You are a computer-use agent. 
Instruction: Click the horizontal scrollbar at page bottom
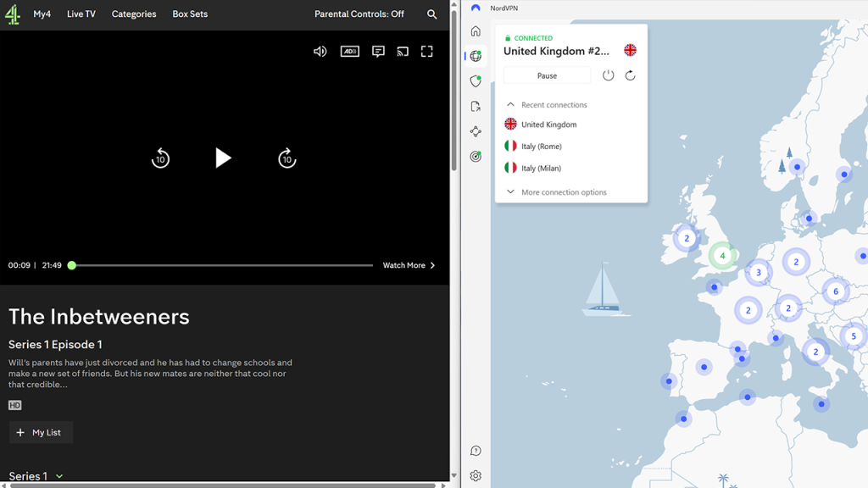(223, 485)
